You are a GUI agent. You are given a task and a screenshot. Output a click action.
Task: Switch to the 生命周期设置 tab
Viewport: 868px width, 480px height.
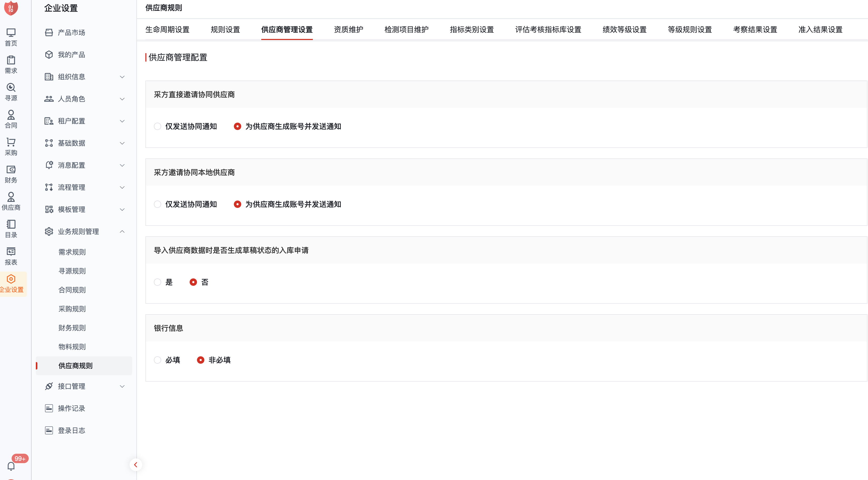tap(167, 30)
